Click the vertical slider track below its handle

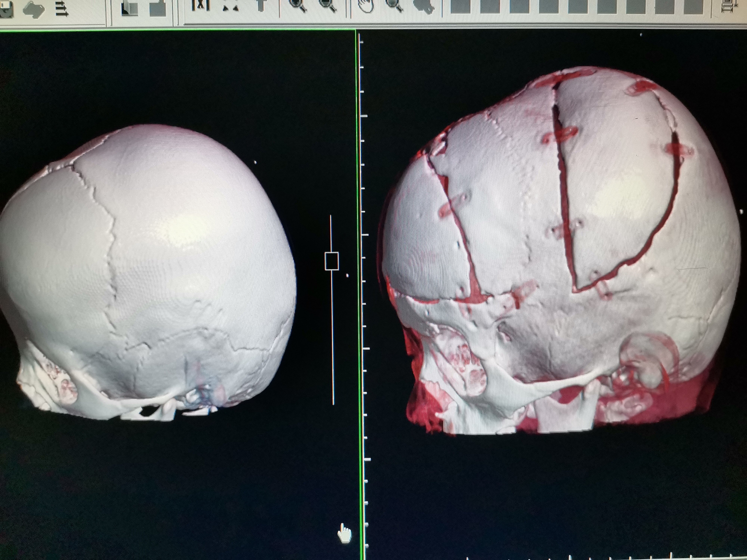tap(333, 337)
